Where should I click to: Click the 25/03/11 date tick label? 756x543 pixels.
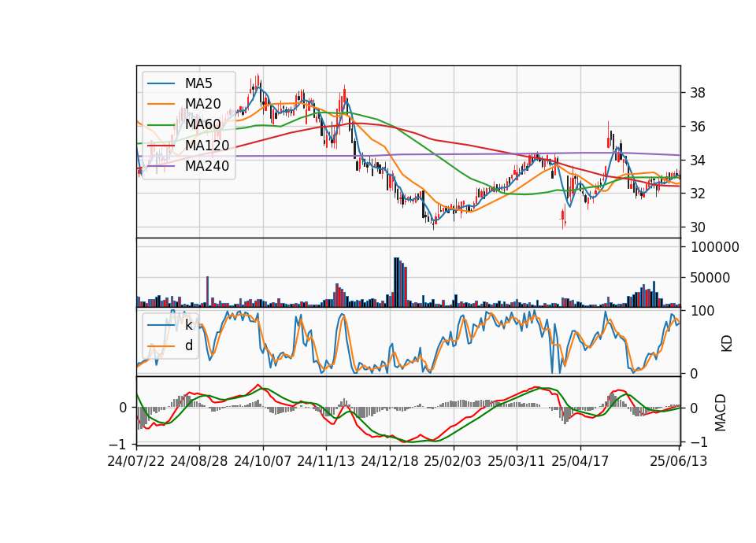click(x=517, y=461)
